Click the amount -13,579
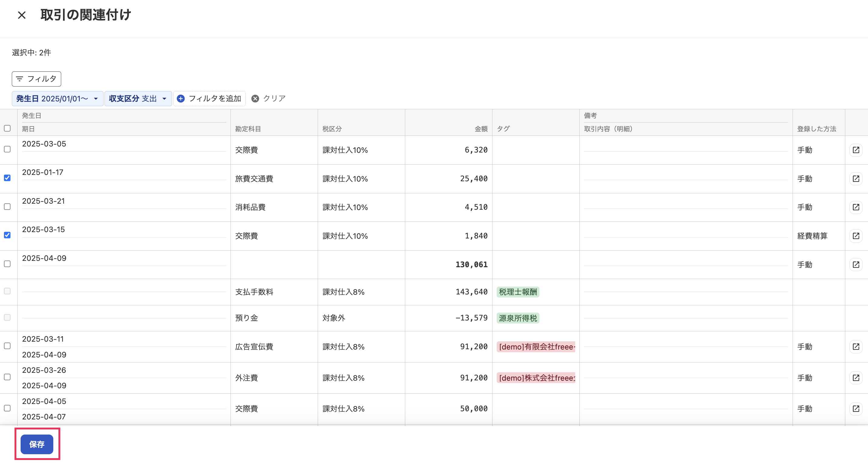 [471, 318]
